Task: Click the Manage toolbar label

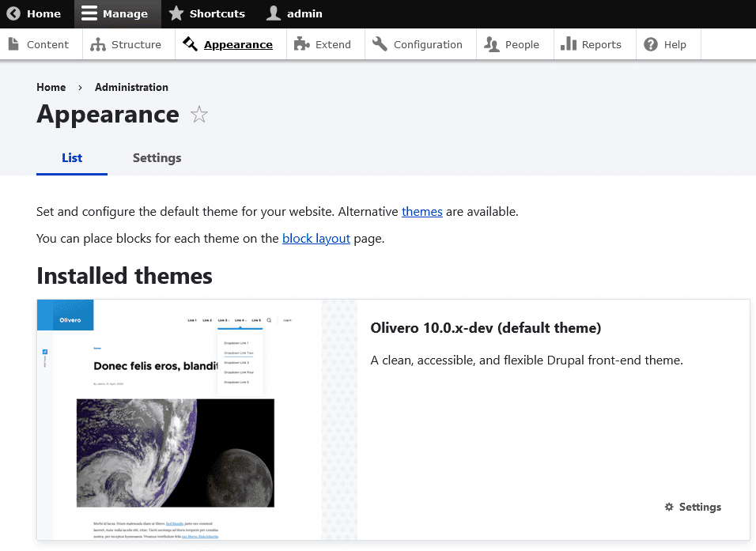Action: pyautogui.click(x=126, y=13)
